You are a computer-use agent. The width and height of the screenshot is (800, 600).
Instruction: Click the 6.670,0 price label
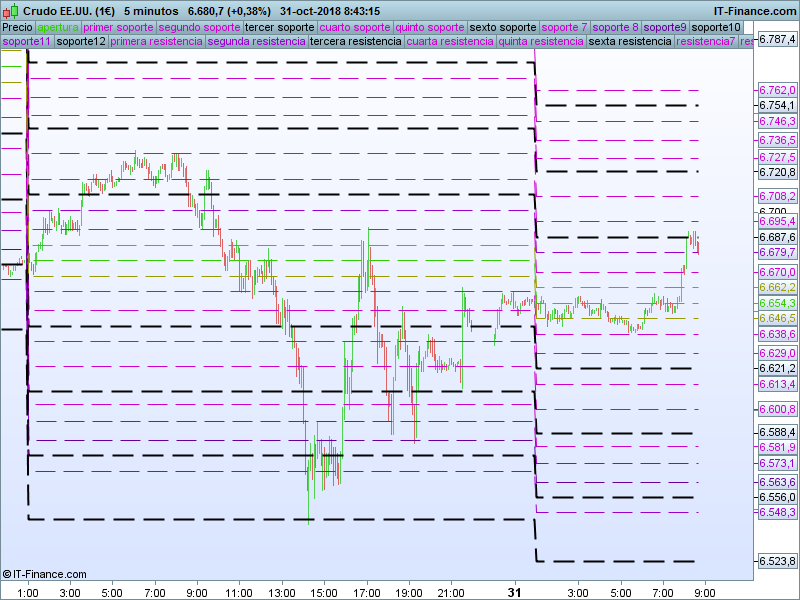pos(777,272)
